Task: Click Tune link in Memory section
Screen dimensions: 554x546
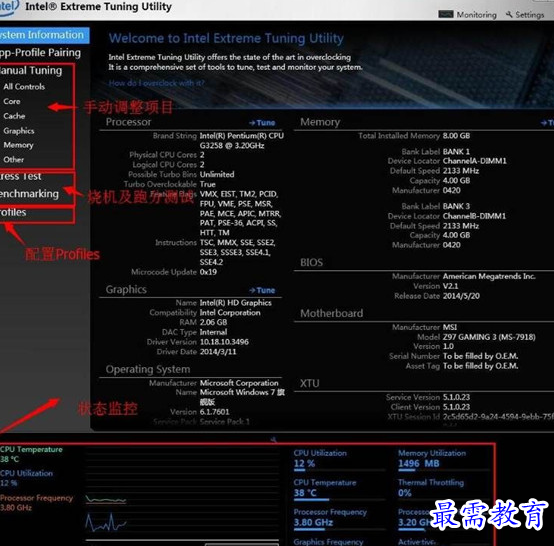Action: pos(547,123)
